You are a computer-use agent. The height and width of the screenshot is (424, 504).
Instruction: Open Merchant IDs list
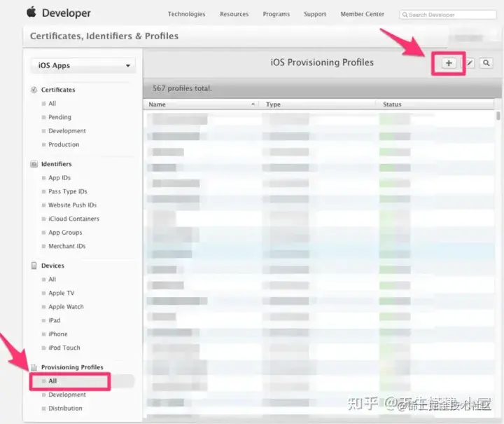[67, 246]
